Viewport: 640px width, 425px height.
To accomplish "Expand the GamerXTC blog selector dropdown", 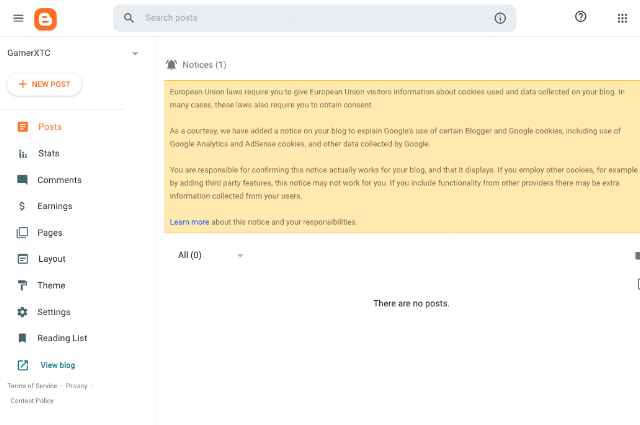I will (x=135, y=53).
